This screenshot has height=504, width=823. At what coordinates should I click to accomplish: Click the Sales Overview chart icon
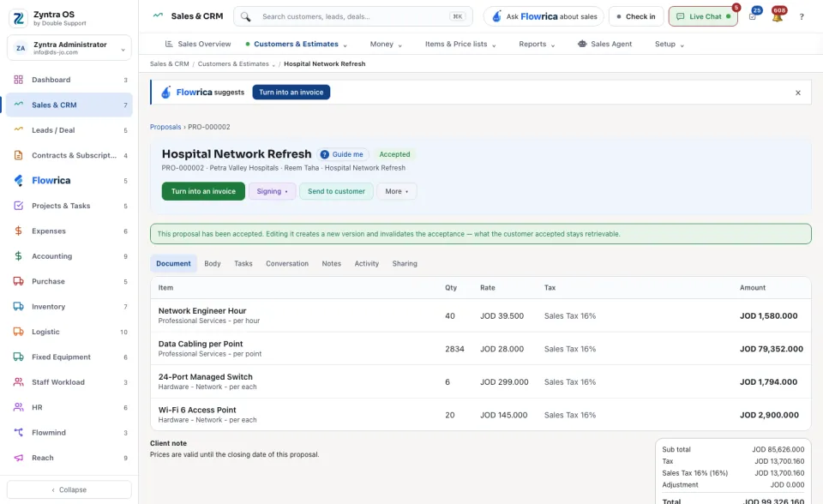click(x=169, y=44)
